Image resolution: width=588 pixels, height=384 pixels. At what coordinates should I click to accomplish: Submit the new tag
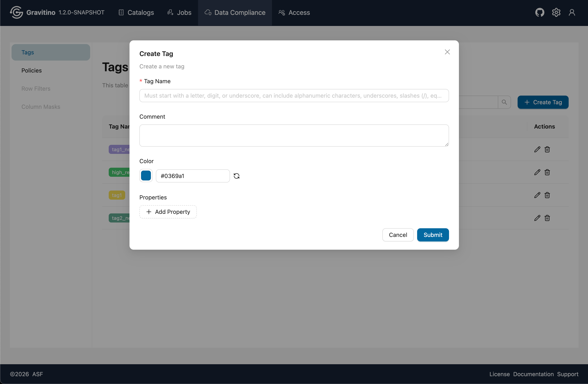click(x=433, y=235)
